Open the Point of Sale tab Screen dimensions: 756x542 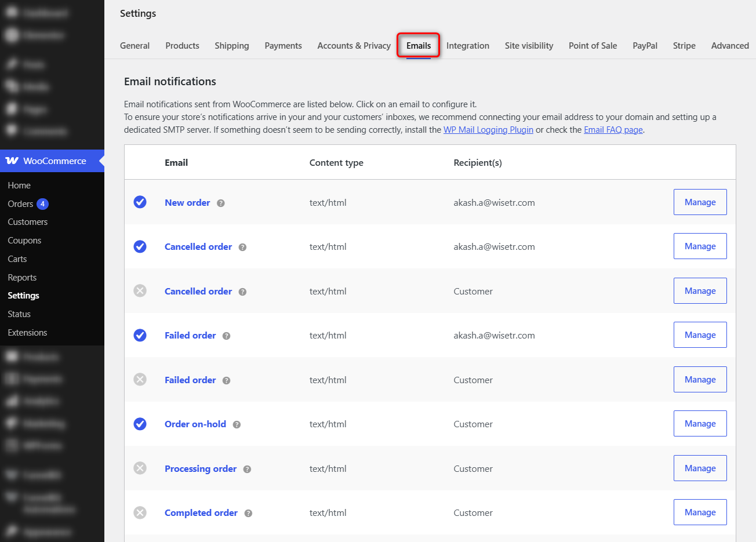click(x=593, y=46)
